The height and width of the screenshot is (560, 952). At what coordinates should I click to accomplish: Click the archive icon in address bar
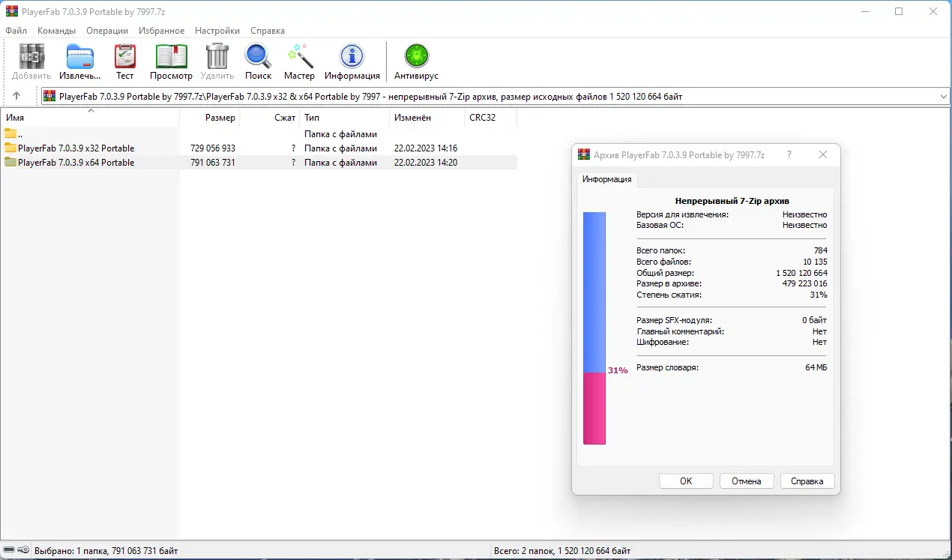coord(49,96)
